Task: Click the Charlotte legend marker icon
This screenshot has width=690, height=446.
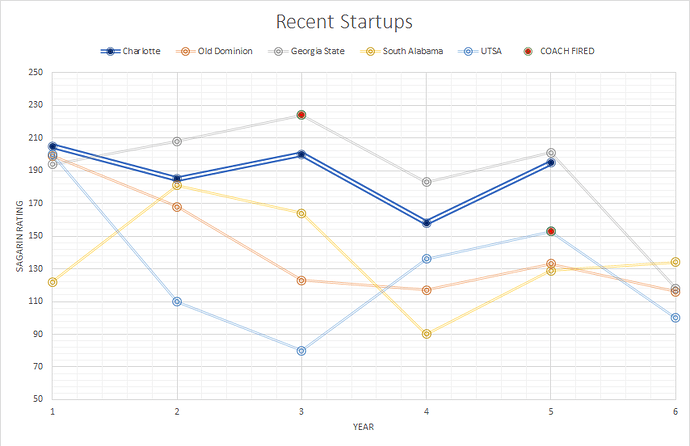Action: (x=117, y=51)
